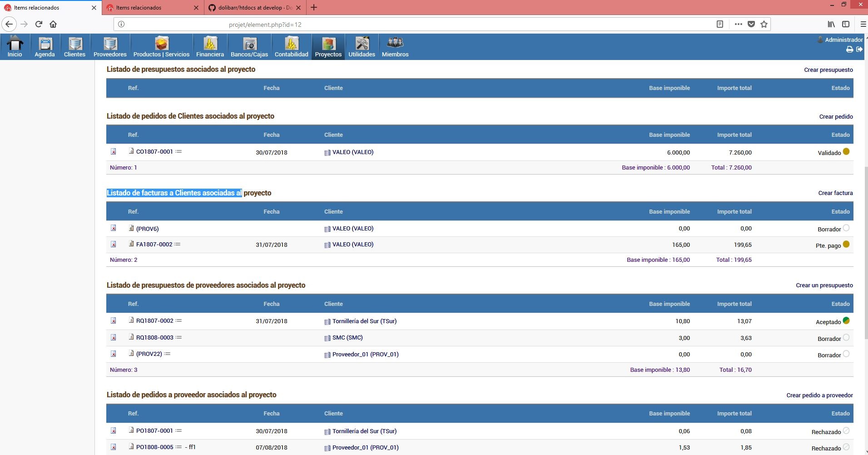Open the Firefox hamburger menu
This screenshot has height=455, width=868.
point(861,24)
